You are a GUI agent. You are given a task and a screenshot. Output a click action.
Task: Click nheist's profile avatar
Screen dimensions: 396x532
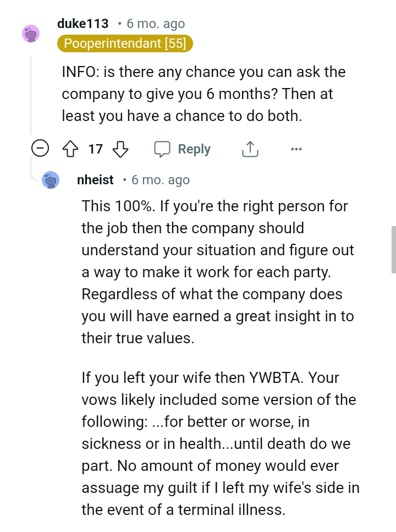point(51,180)
